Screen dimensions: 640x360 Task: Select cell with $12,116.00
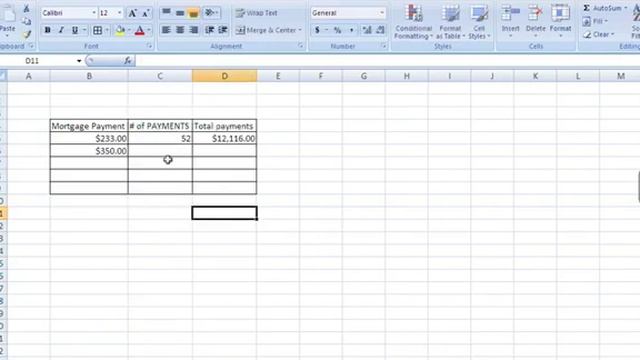point(224,138)
